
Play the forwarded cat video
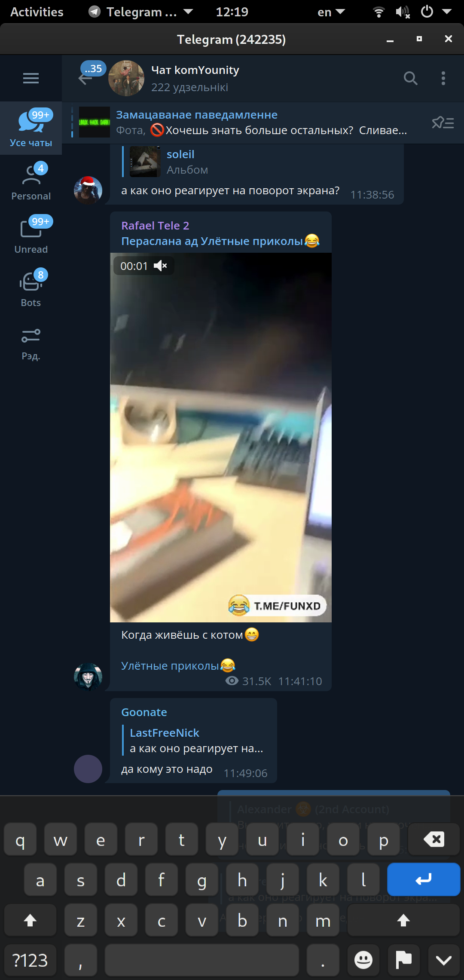pos(221,437)
